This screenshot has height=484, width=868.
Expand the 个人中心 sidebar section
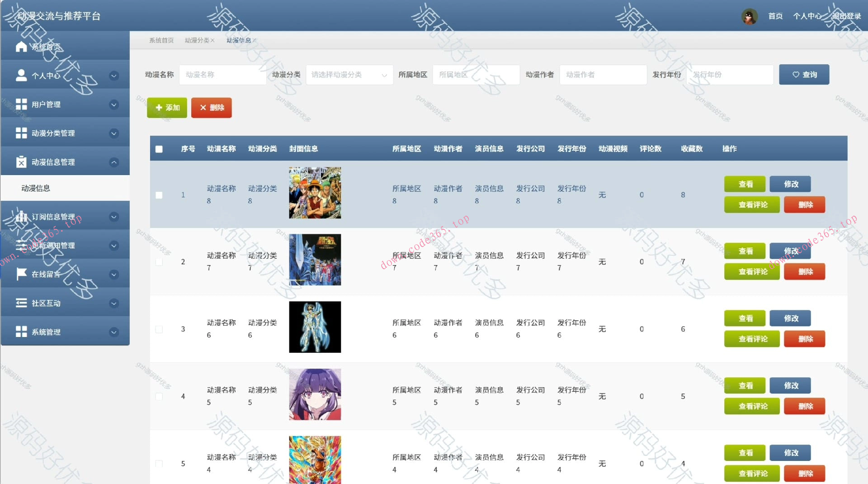click(113, 76)
